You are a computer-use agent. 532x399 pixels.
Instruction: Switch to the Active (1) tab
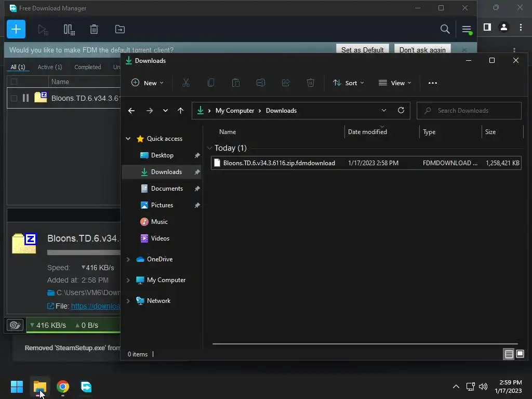49,67
